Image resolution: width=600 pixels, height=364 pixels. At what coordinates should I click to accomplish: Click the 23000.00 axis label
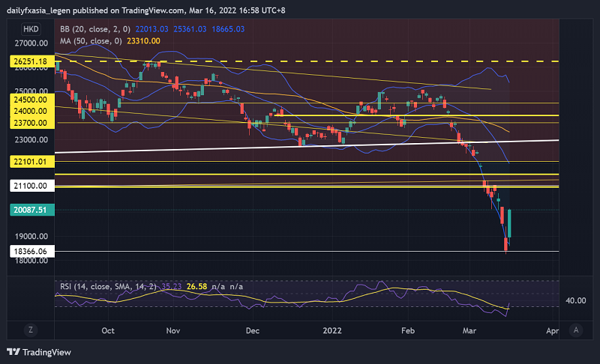(31, 140)
